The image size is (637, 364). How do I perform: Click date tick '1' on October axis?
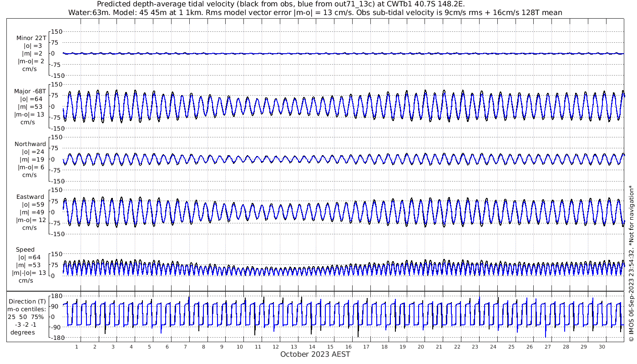coord(77,347)
